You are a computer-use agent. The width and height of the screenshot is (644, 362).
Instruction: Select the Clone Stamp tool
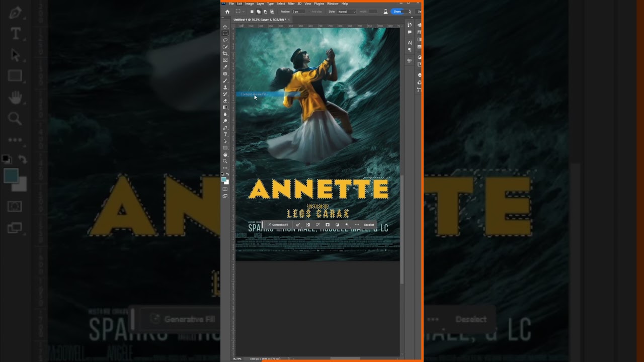(x=225, y=87)
